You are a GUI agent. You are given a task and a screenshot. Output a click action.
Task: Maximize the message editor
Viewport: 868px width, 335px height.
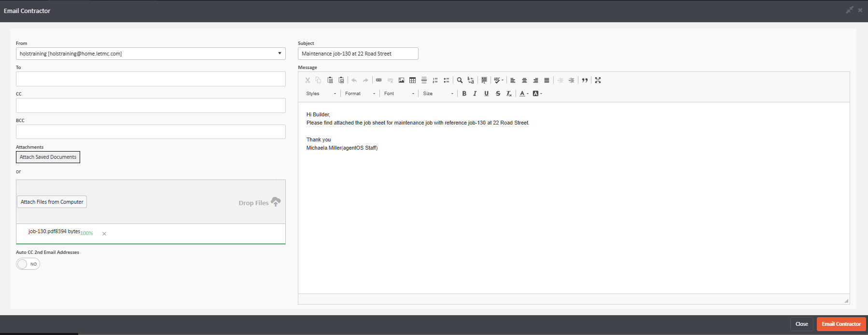pyautogui.click(x=598, y=80)
